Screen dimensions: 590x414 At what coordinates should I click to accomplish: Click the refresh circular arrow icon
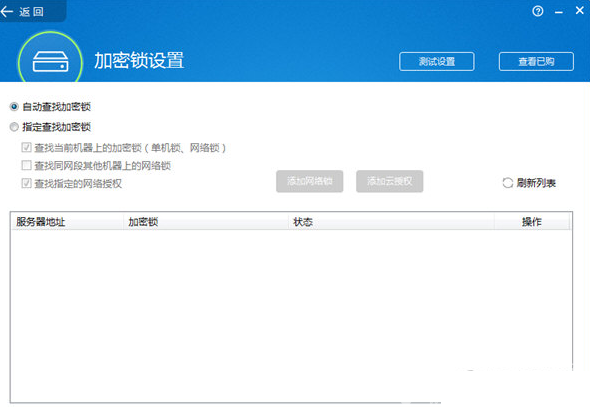508,183
